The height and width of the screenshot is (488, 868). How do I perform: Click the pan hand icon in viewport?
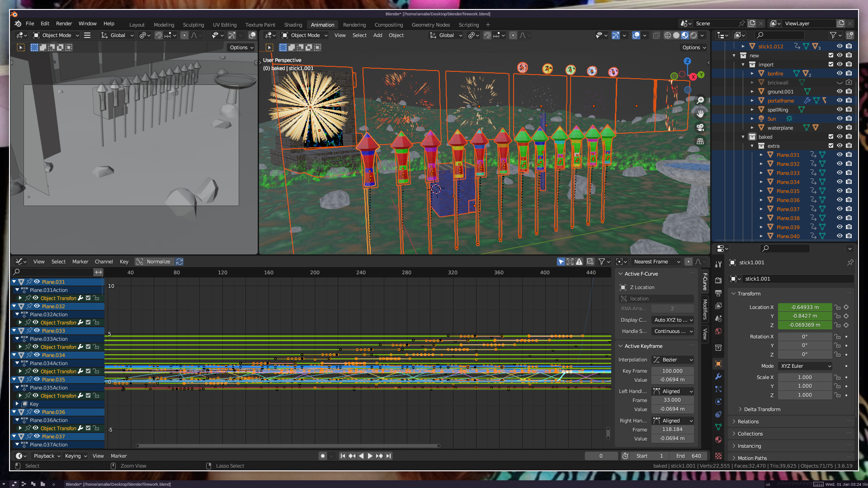(700, 114)
